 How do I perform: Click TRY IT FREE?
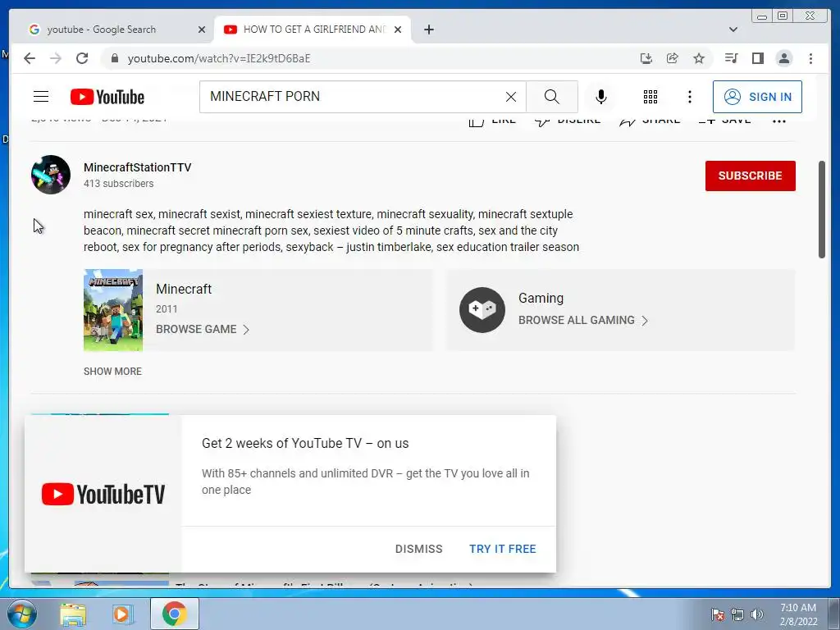point(503,549)
